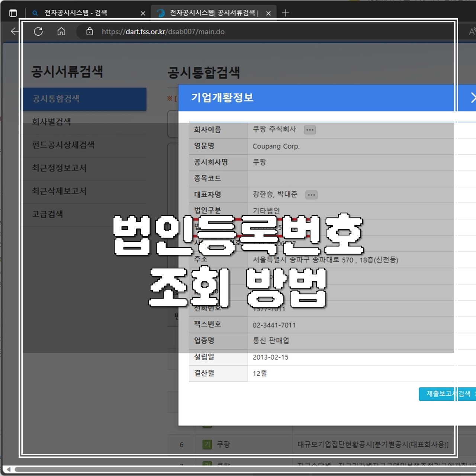Click the bottom horizontal scrollbar track
Viewport: 476px width, 476px height.
pos(245,469)
